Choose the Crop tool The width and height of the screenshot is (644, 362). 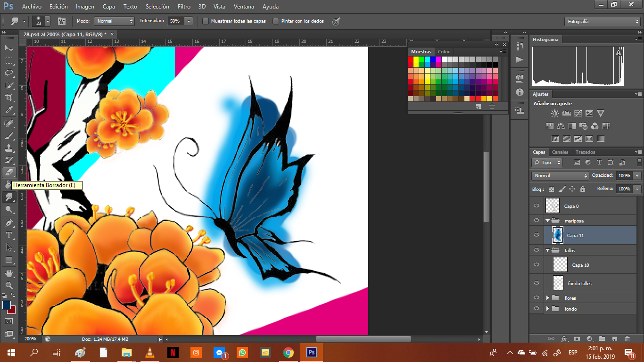pyautogui.click(x=9, y=98)
